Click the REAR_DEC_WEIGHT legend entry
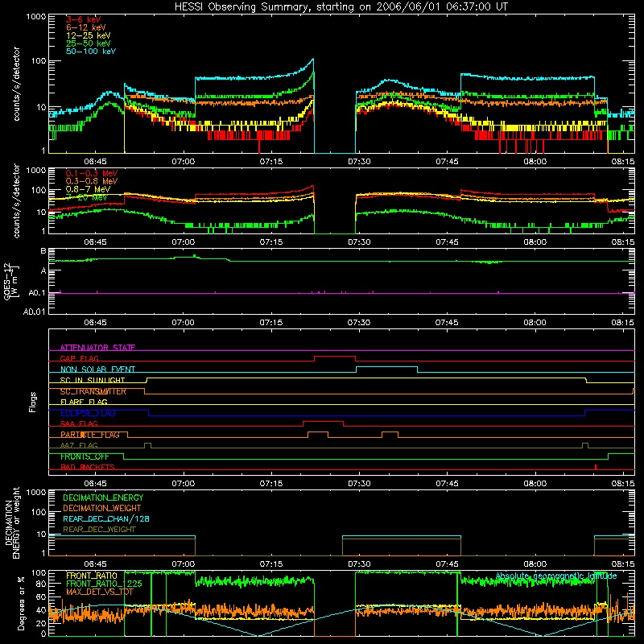 click(99, 530)
